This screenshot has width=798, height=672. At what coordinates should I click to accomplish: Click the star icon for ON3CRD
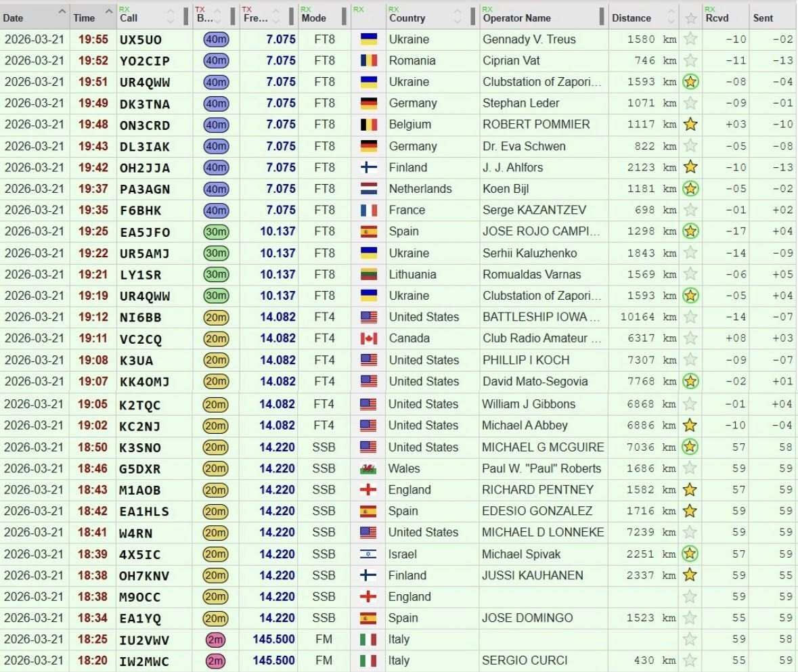pyautogui.click(x=690, y=125)
